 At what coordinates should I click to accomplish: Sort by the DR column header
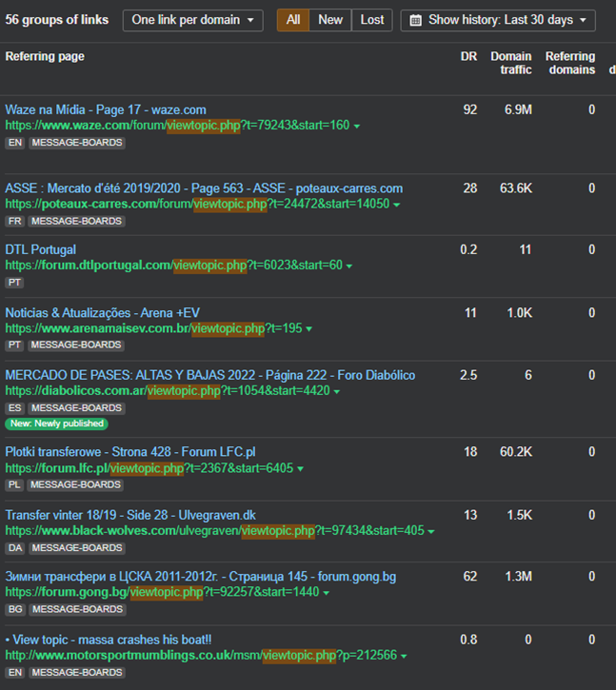coord(468,56)
